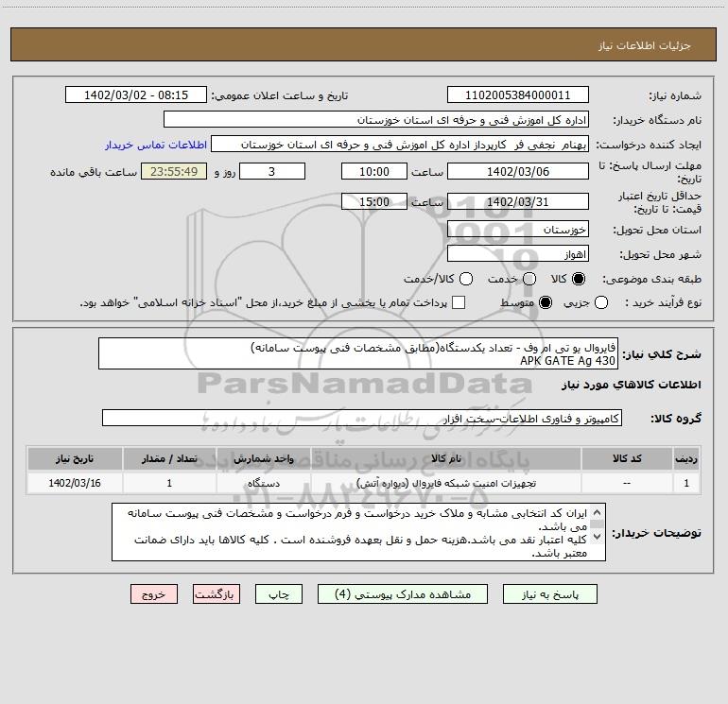The height and width of the screenshot is (704, 728).
Task: Click the شماره نیاز field 1102005384000011
Action: (x=518, y=95)
